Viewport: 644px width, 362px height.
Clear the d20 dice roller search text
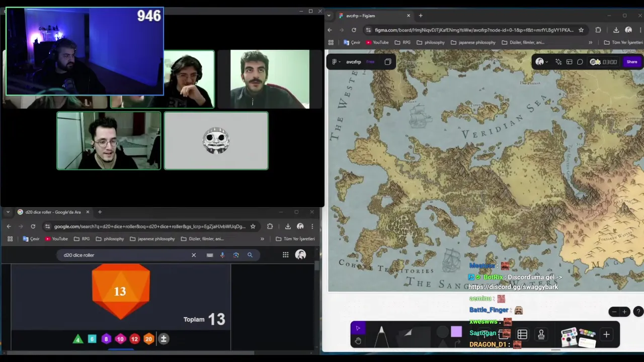[x=194, y=255]
